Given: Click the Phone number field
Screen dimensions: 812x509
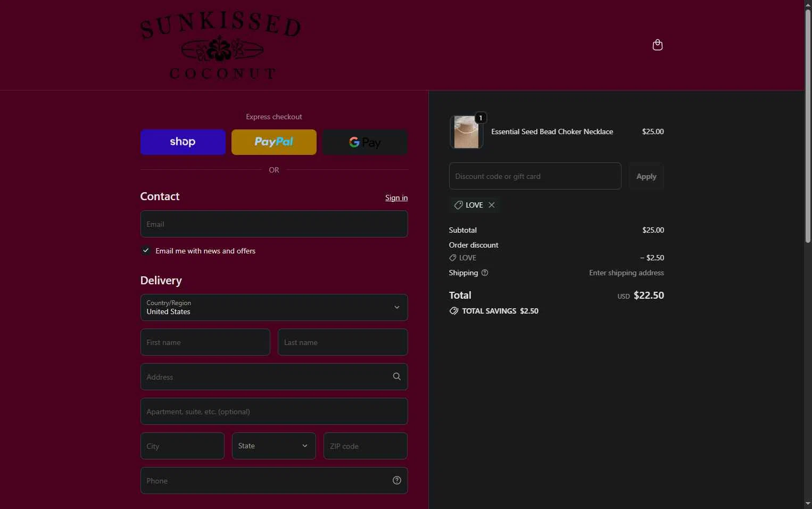Looking at the screenshot, I should tap(274, 481).
